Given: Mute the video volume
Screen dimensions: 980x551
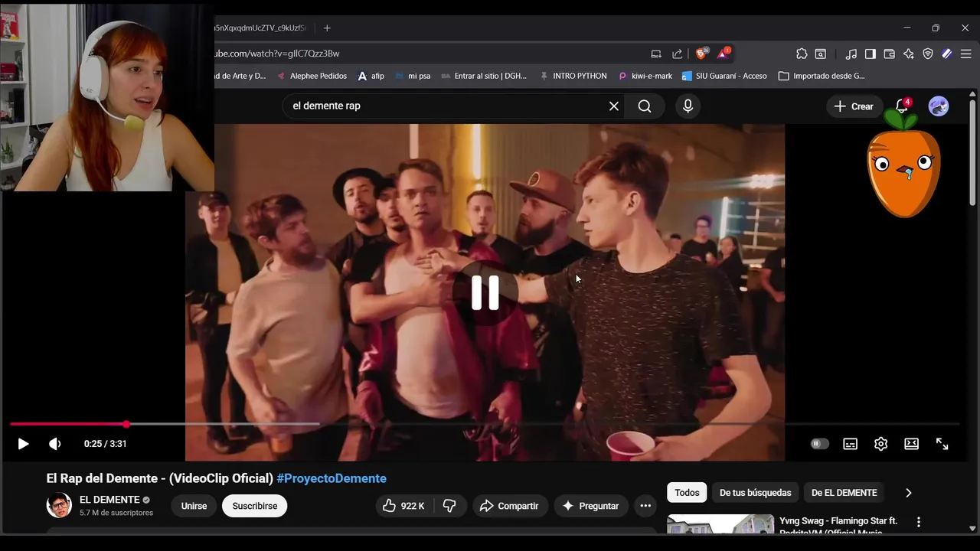Looking at the screenshot, I should point(55,444).
